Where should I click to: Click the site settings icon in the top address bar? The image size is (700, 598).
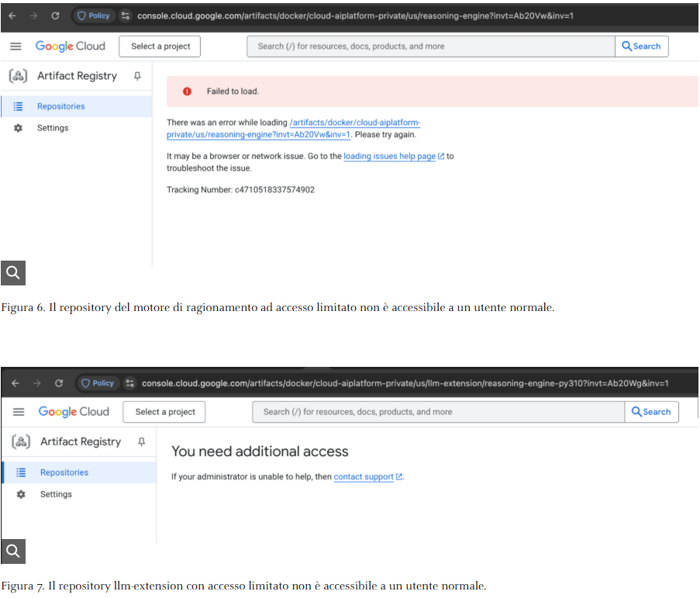coord(126,16)
